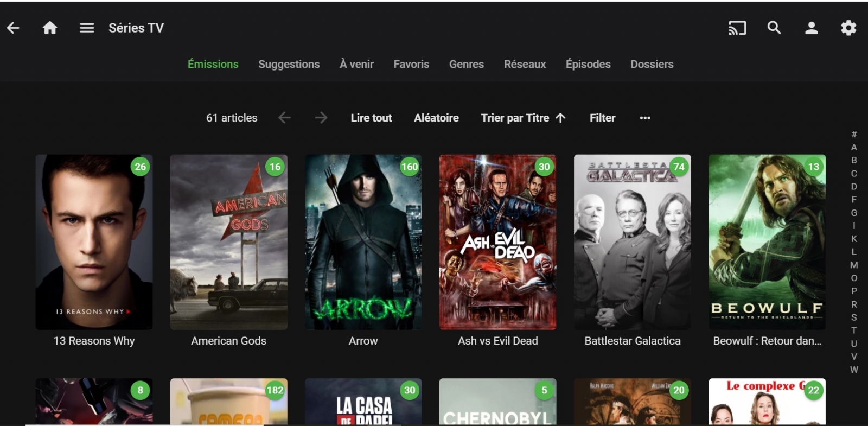Image resolution: width=868 pixels, height=426 pixels.
Task: Jump to letter G in alphabet index
Action: (x=854, y=213)
